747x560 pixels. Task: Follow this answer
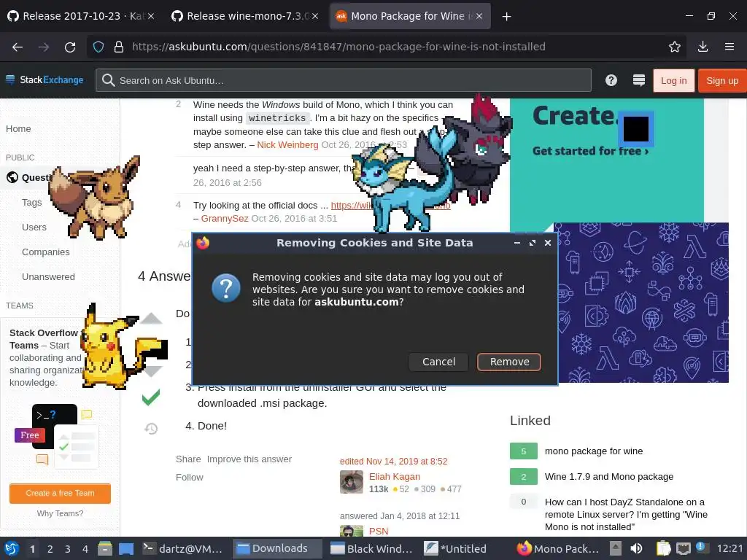tap(189, 477)
